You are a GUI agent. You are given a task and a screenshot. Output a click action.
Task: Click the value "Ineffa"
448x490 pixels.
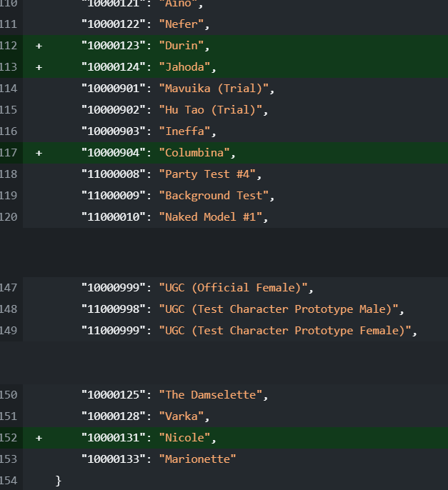click(184, 131)
